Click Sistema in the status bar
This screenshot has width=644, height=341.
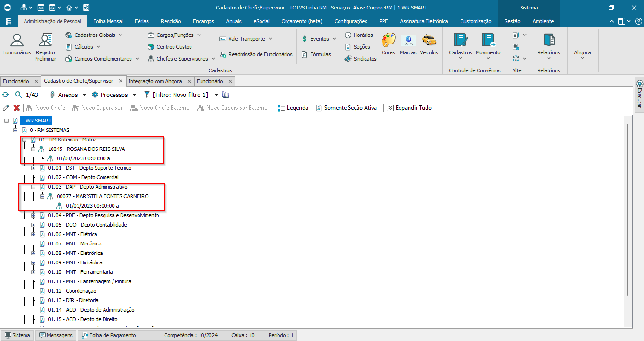[17, 335]
